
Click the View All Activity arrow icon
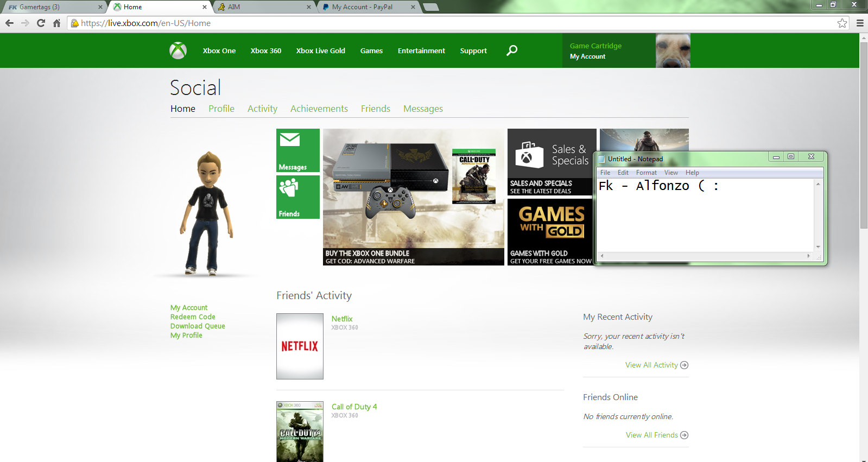click(x=685, y=365)
